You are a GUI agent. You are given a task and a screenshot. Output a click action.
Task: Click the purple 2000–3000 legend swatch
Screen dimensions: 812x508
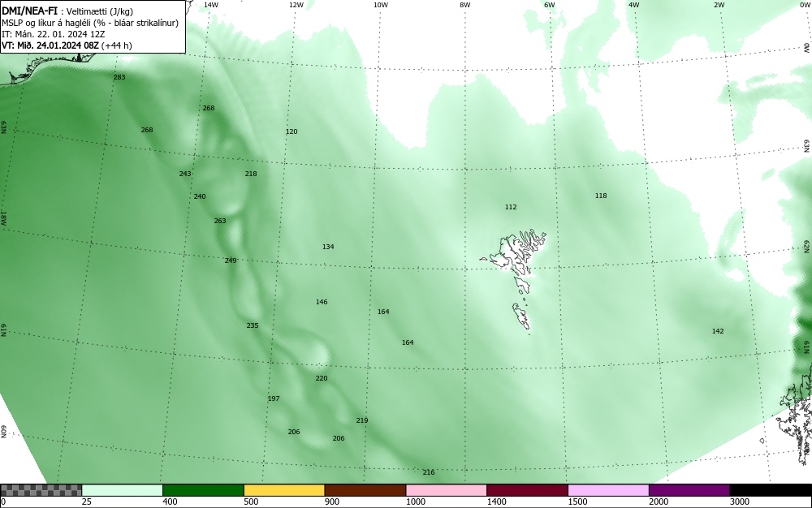tap(689, 490)
